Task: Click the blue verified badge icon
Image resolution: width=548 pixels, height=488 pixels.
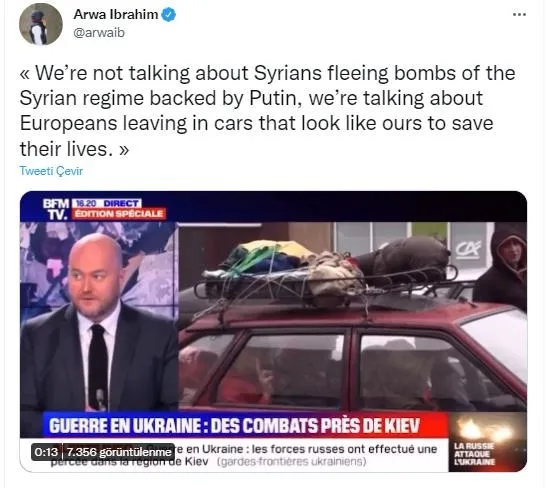Action: point(169,15)
